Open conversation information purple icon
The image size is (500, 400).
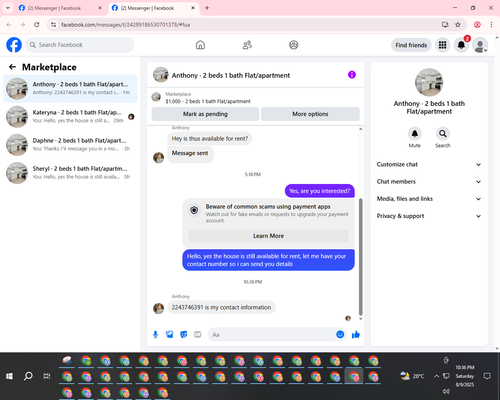coord(352,75)
